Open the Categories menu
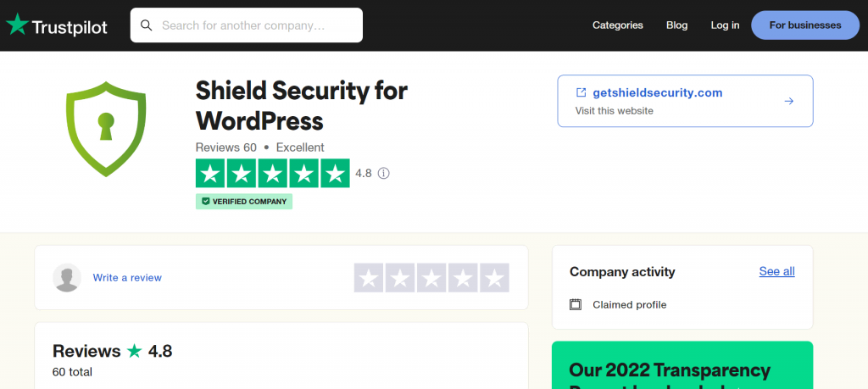This screenshot has width=868, height=389. click(617, 25)
